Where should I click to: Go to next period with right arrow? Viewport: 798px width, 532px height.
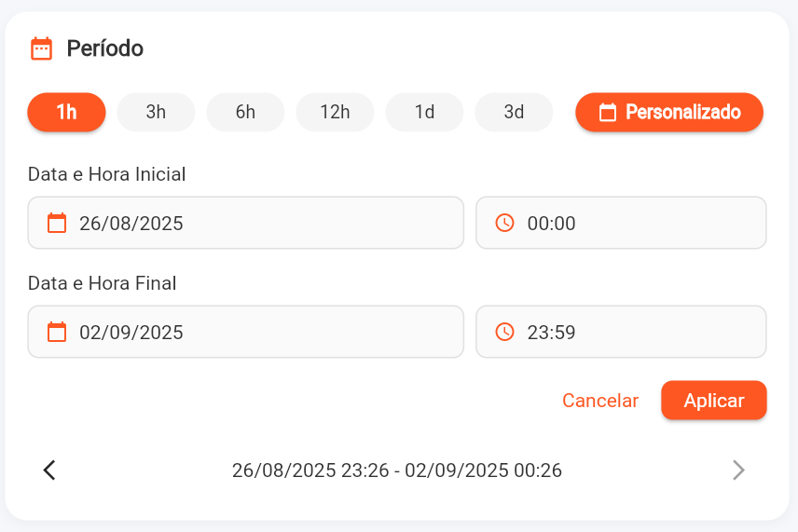coord(738,471)
